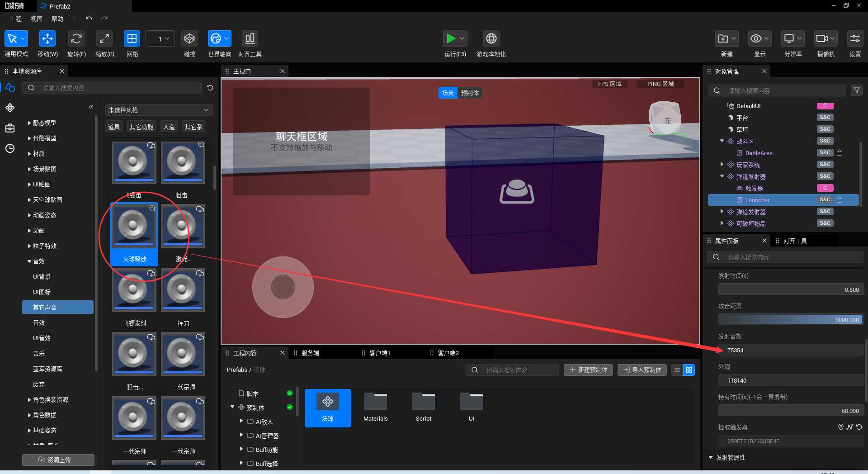Open the briefcase sidebar icon
Screen dimensions: 868x474
point(10,128)
